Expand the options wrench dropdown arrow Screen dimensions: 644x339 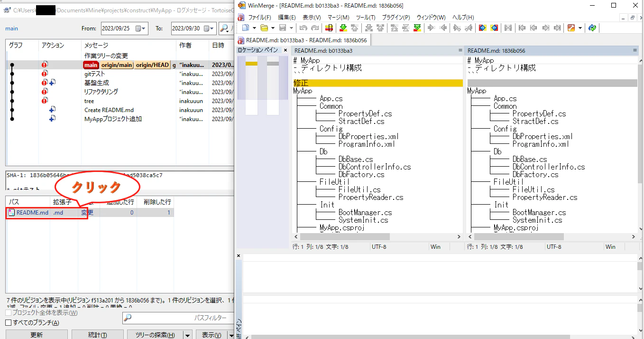[x=580, y=28]
